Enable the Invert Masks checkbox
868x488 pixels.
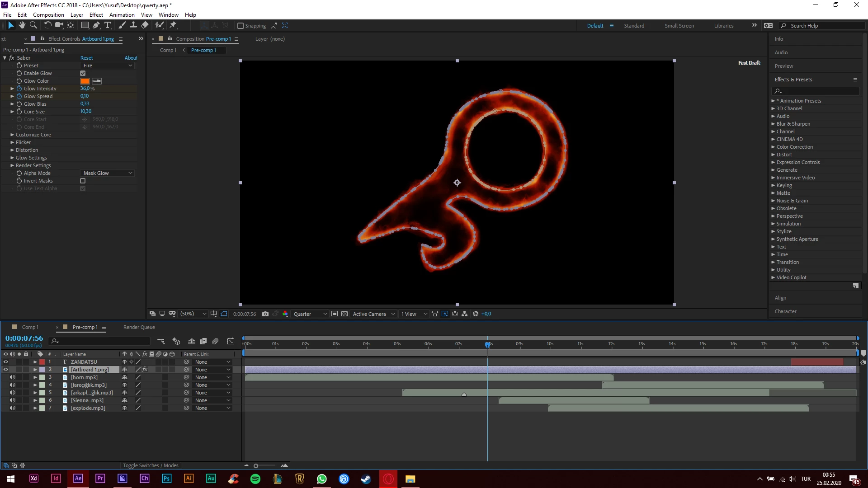coord(83,181)
